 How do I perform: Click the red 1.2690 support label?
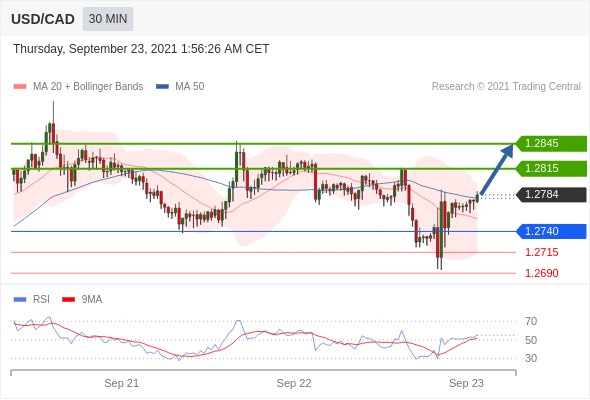(541, 273)
